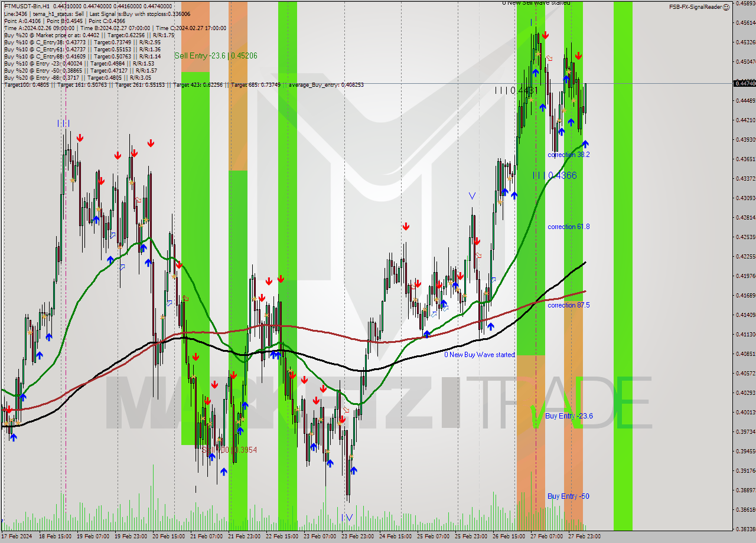Click the '27 Feb 23:00' time axis label
756x543 pixels.
click(585, 537)
